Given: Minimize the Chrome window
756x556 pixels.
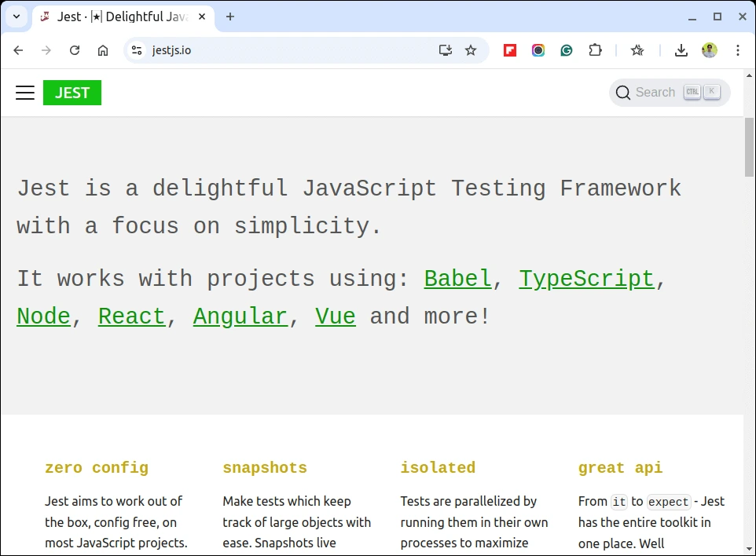Looking at the screenshot, I should [692, 16].
